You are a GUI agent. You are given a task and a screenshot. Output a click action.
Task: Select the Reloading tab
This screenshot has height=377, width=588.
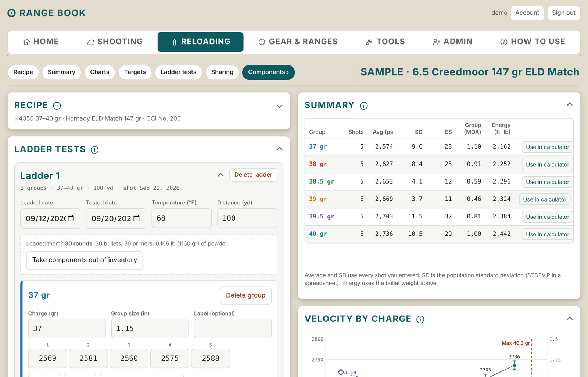[200, 42]
